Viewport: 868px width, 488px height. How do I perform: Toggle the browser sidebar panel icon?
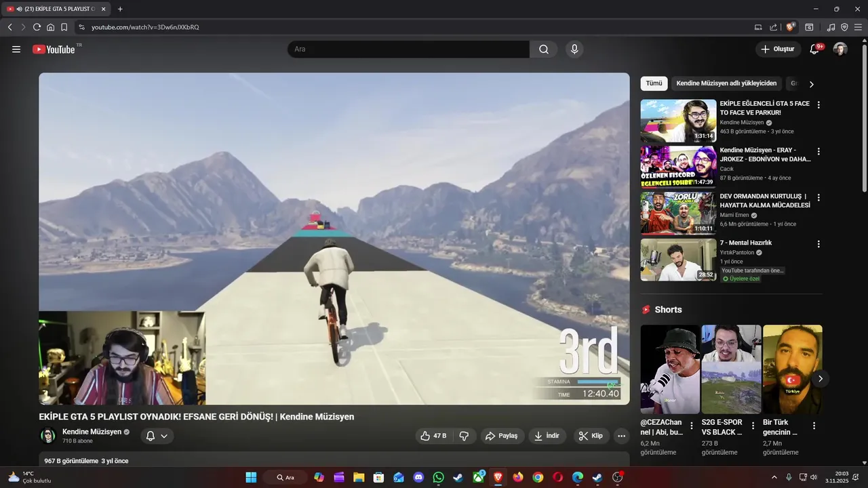click(809, 27)
